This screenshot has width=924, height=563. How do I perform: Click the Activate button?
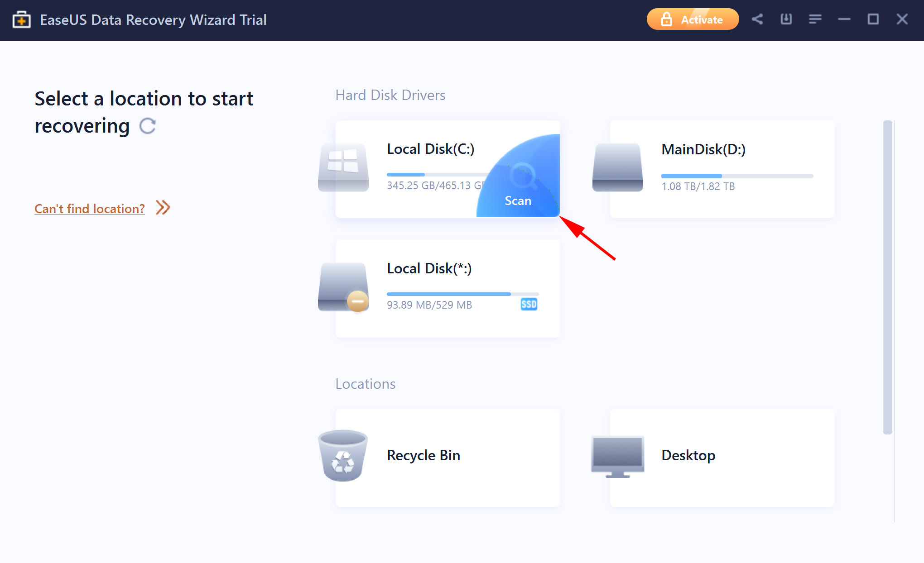pyautogui.click(x=693, y=19)
